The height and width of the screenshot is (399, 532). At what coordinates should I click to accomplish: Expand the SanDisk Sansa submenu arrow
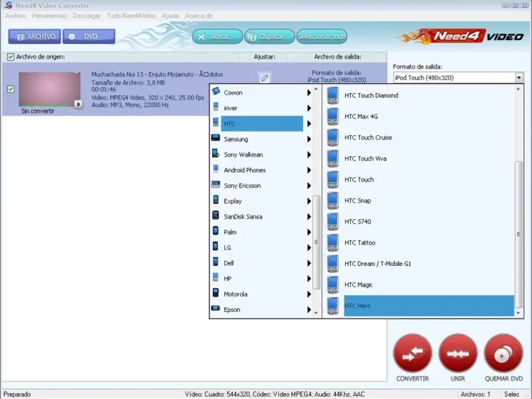[x=309, y=217]
